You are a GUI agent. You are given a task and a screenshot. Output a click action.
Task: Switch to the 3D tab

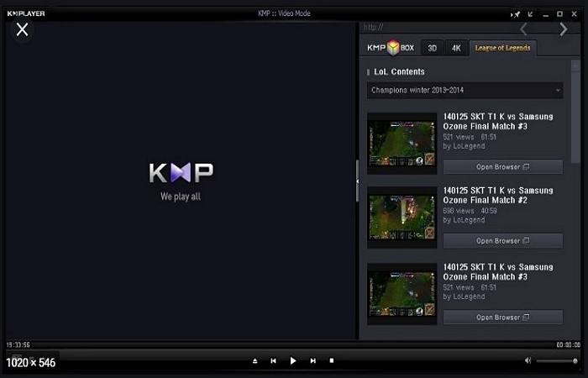pyautogui.click(x=432, y=48)
